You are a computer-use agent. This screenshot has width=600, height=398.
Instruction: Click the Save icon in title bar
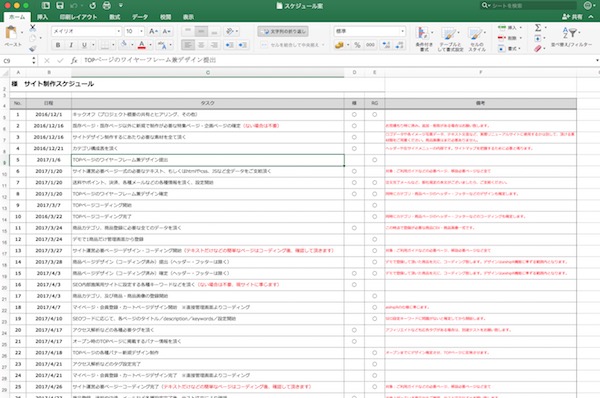click(60, 5)
